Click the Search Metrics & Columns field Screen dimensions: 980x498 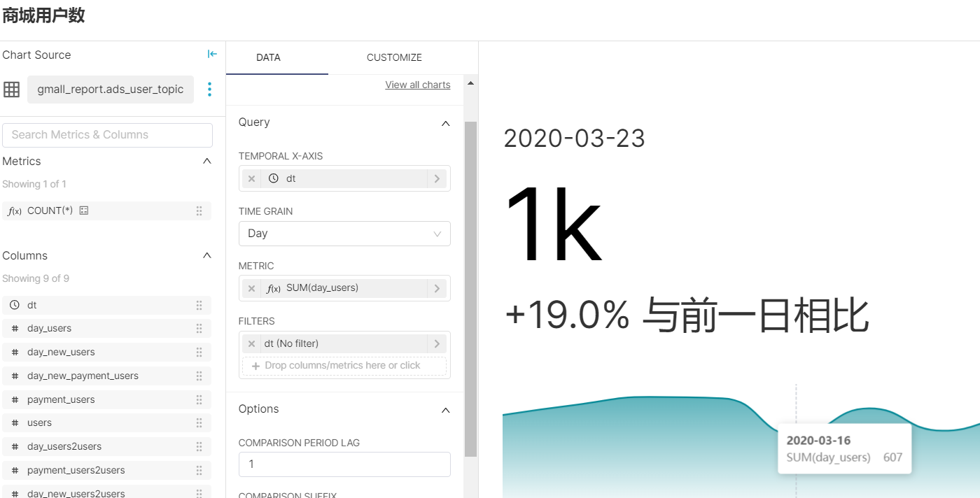tap(108, 135)
